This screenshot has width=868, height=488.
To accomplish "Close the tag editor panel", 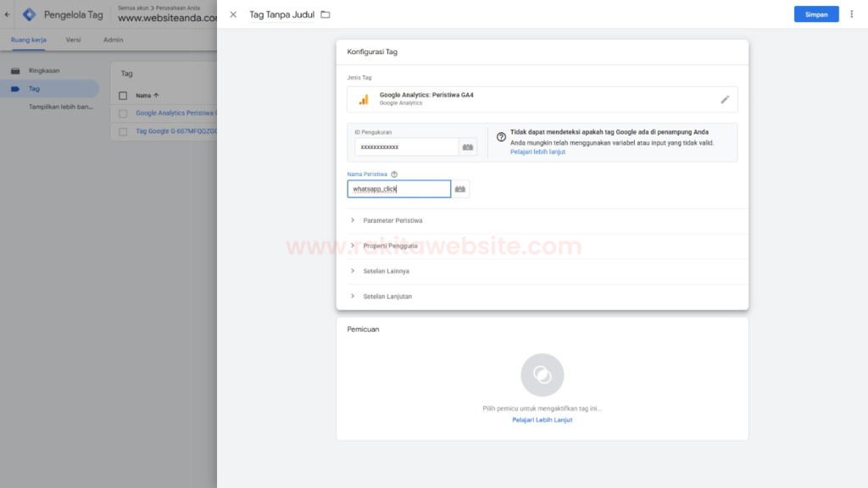I will click(x=233, y=14).
